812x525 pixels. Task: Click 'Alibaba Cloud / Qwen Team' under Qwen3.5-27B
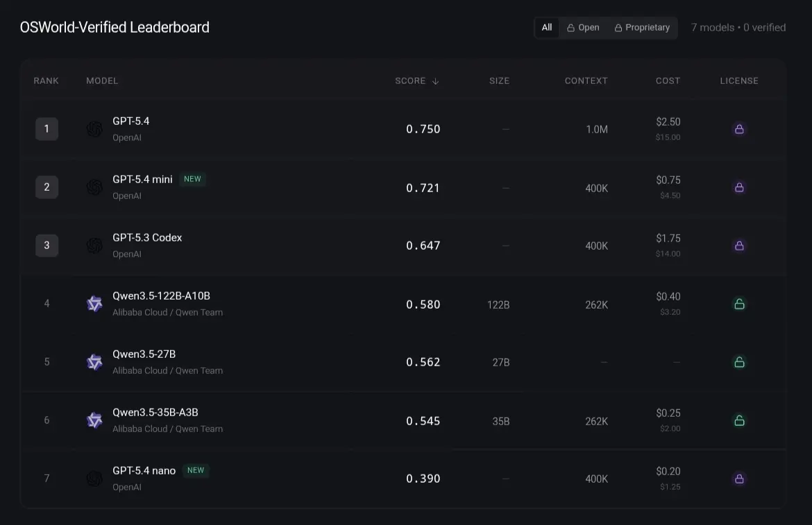[167, 370]
